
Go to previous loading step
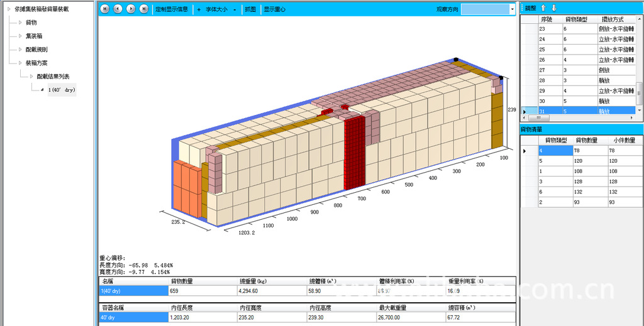118,9
